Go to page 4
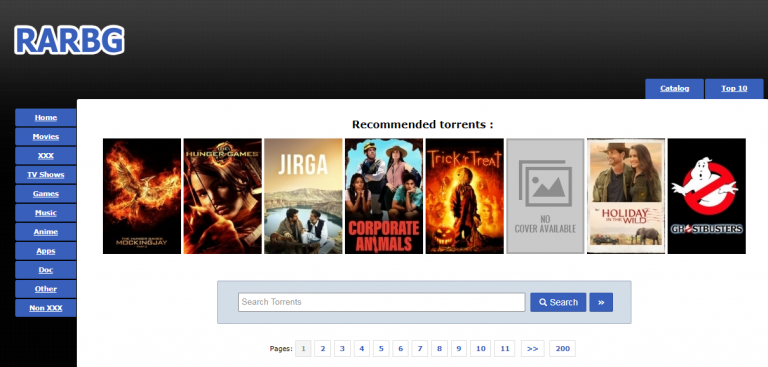Image resolution: width=768 pixels, height=367 pixels. 361,349
